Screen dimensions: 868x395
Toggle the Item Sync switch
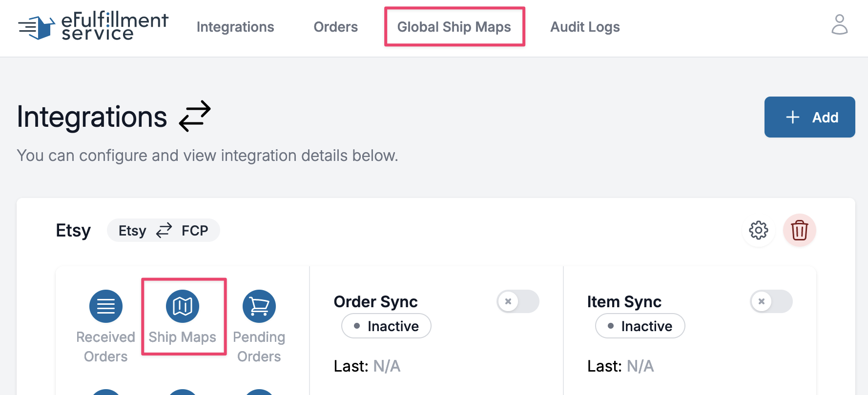point(771,301)
